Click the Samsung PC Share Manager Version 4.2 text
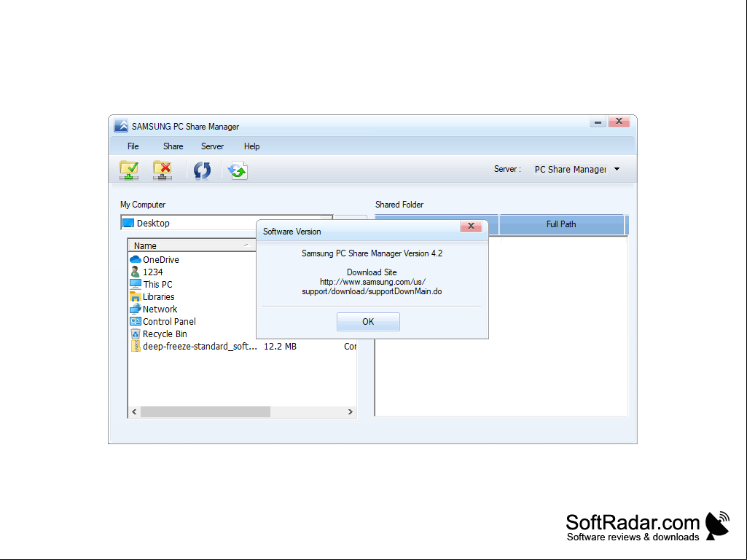The width and height of the screenshot is (747, 560). click(x=372, y=253)
